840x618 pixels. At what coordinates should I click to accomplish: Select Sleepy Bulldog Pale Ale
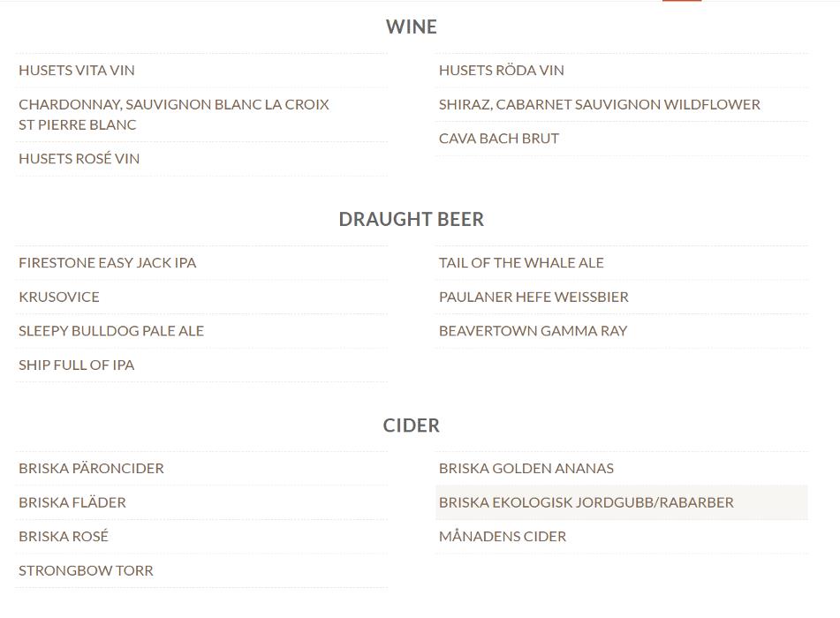pos(201,331)
